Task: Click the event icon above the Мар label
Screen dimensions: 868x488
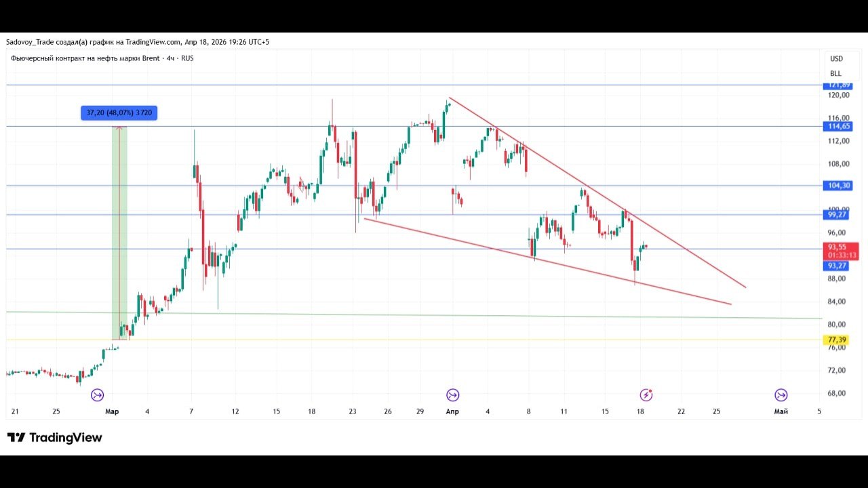Action: click(98, 395)
